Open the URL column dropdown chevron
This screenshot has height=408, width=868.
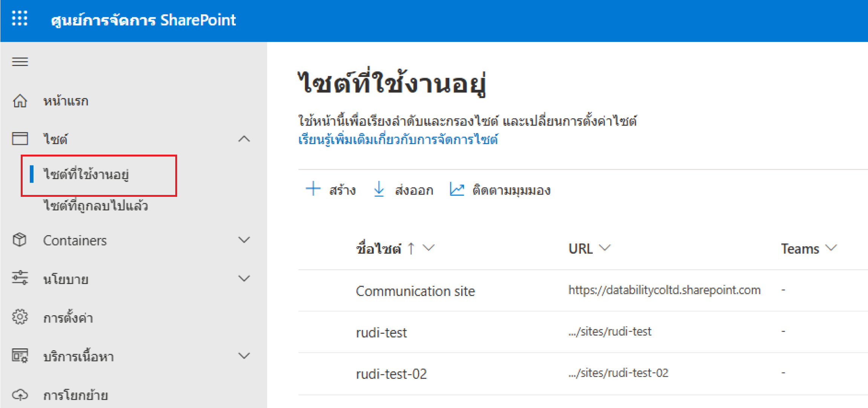coord(605,248)
